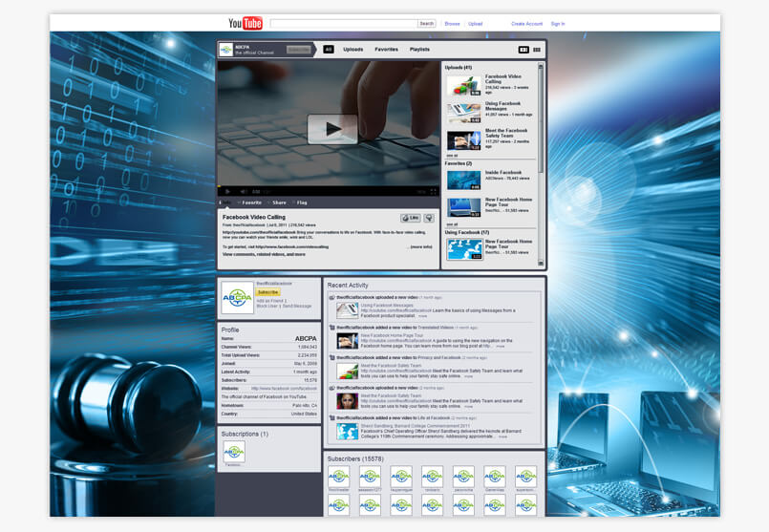769x532 pixels.
Task: Click the Using Facebook Messages activity link
Action: (x=387, y=305)
